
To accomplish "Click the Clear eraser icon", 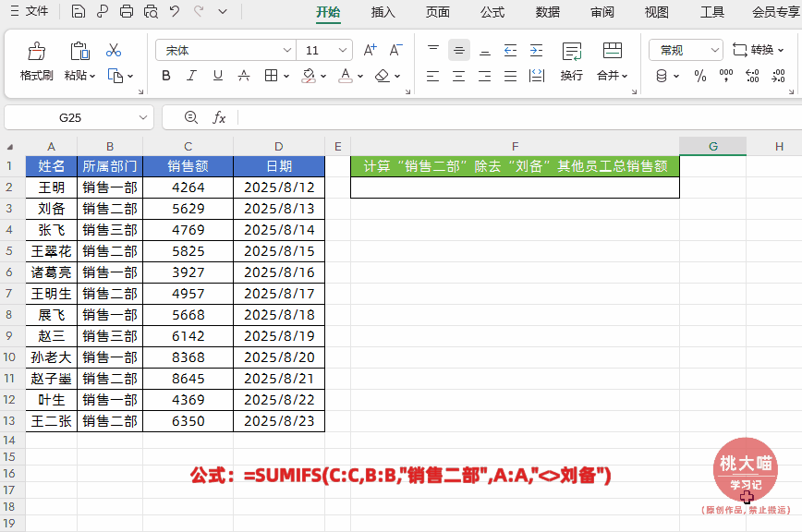I will pos(383,76).
